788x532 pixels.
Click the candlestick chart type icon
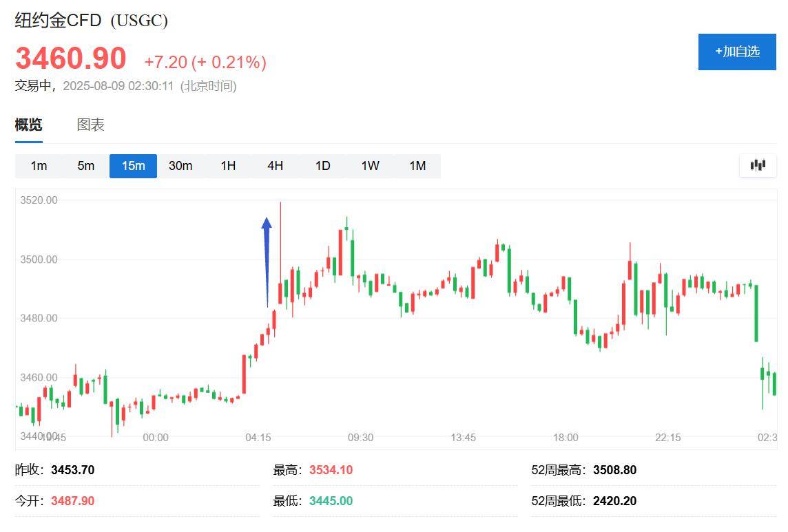point(758,165)
